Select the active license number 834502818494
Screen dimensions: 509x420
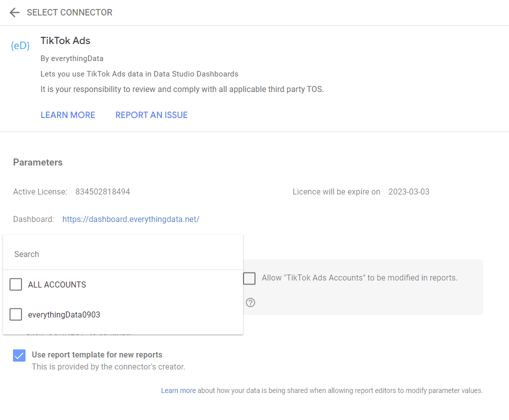click(102, 191)
